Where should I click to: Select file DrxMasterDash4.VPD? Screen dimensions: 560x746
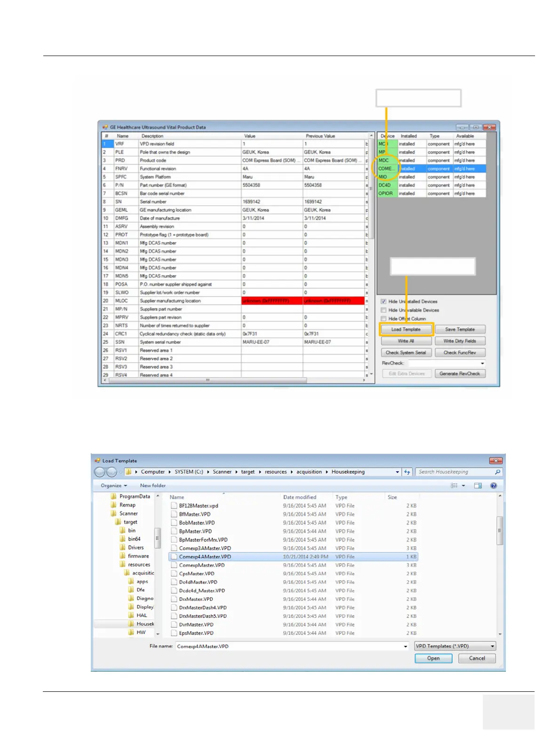(x=293, y=608)
